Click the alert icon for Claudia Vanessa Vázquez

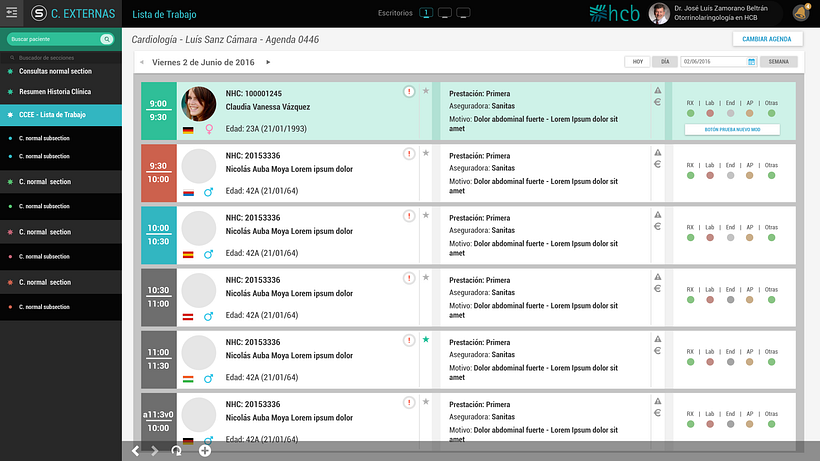click(x=409, y=91)
